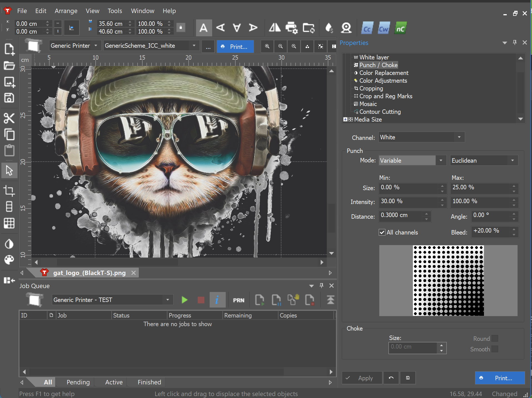Expand the Media Size tree node
532x398 pixels.
tap(345, 119)
